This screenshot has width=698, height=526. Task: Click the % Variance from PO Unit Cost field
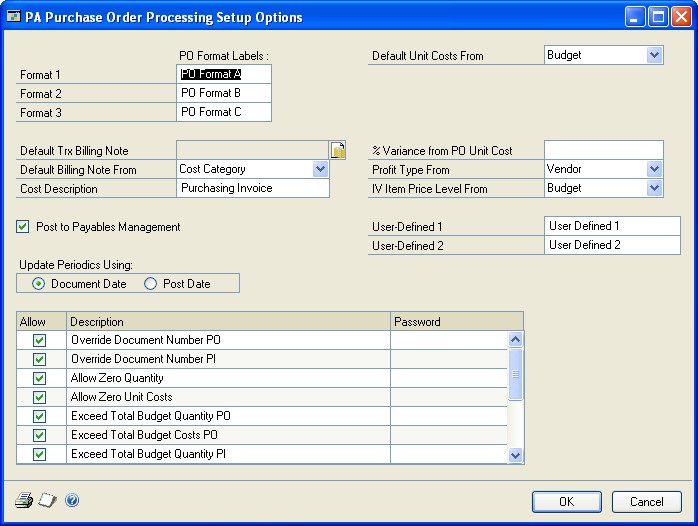[x=604, y=150]
